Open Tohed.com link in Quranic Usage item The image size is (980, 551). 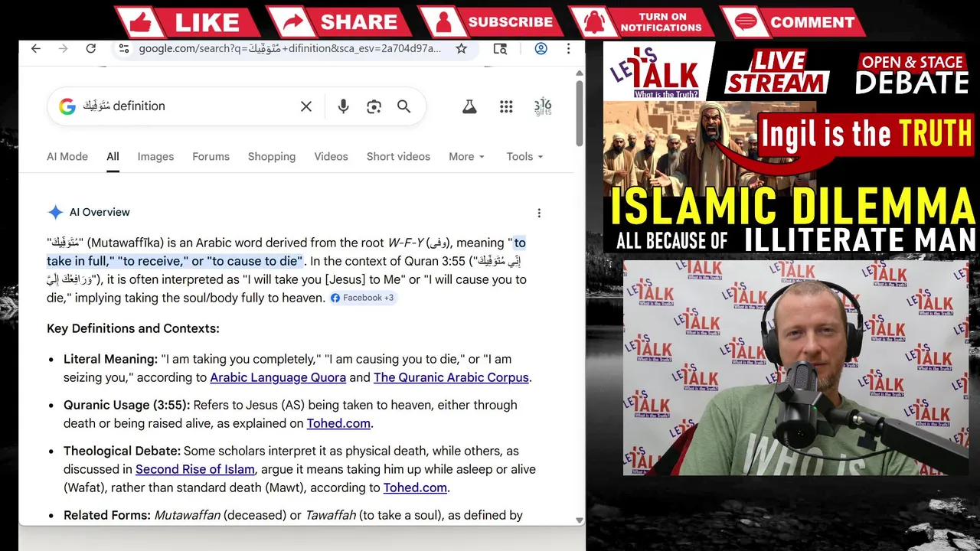[x=338, y=423]
